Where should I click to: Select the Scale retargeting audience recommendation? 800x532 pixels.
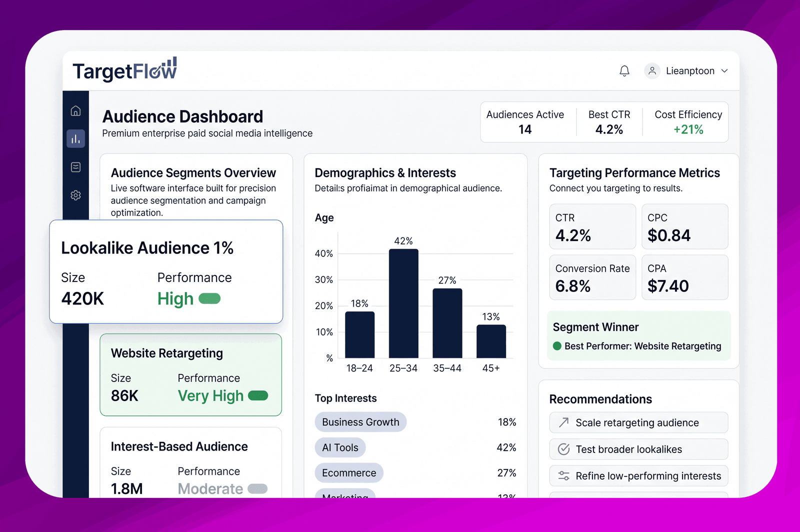[x=638, y=422]
